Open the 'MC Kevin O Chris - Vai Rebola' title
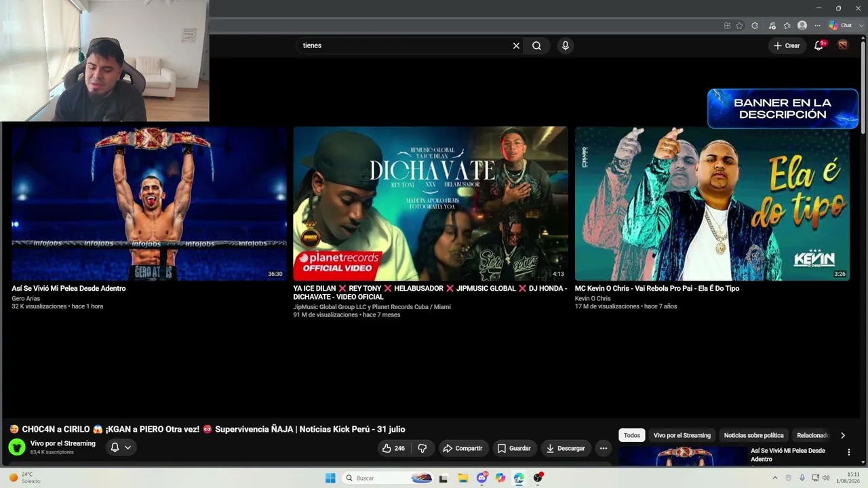The image size is (868, 488). point(657,288)
